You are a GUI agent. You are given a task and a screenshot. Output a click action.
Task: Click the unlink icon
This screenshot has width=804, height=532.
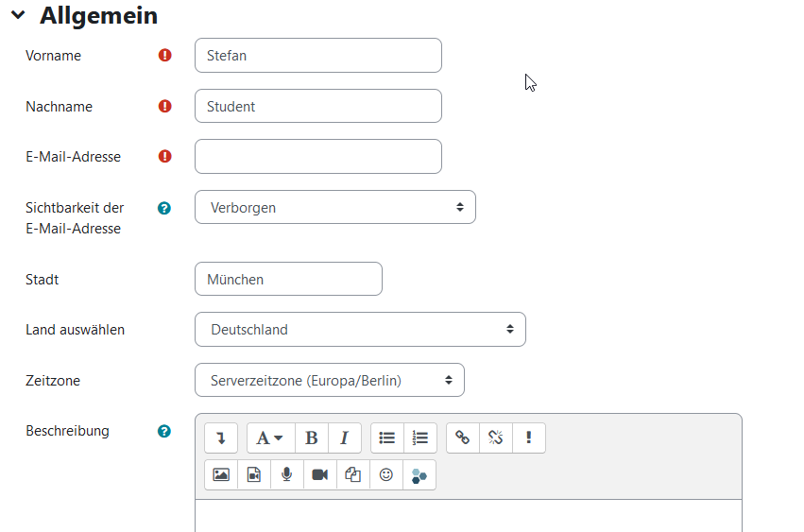(496, 438)
